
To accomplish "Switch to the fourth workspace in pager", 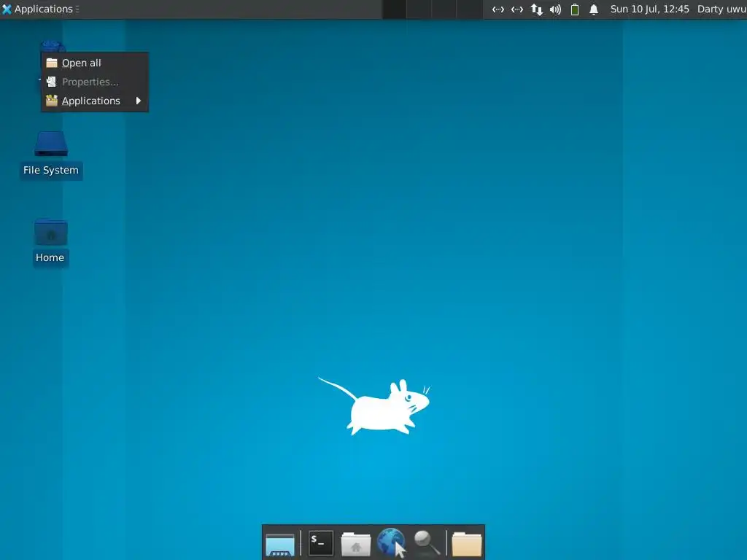I will point(469,9).
